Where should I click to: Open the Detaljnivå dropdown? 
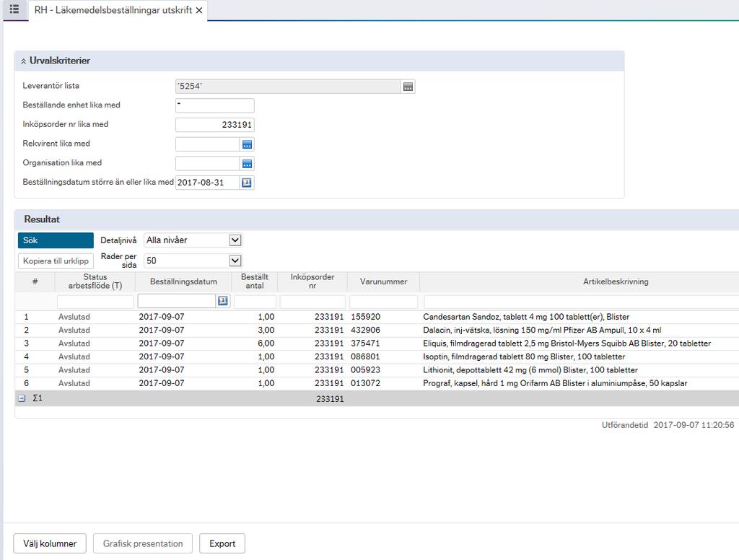pos(193,240)
